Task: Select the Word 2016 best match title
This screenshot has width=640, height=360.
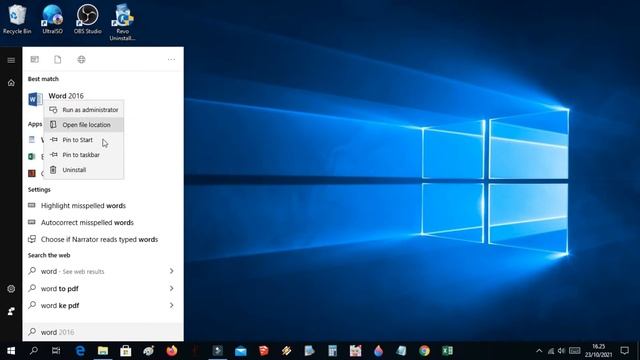Action: tap(66, 96)
